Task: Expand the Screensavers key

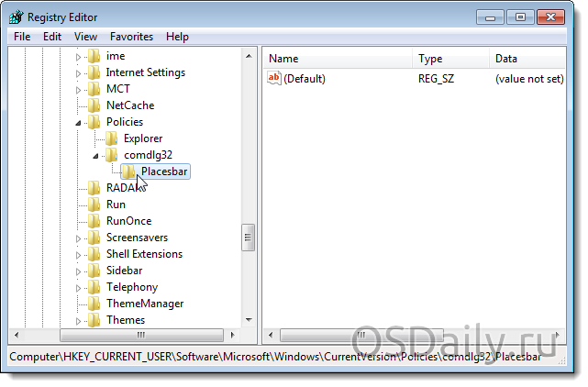Action: pyautogui.click(x=79, y=238)
